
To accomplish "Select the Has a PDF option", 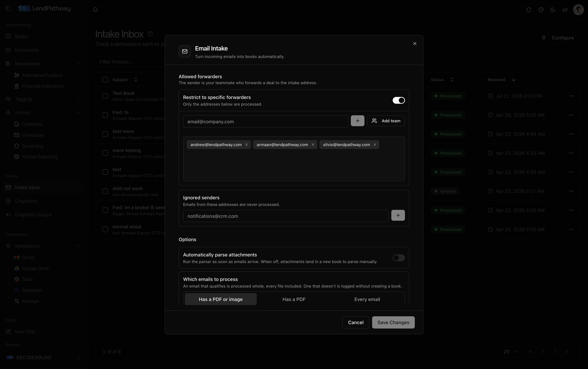I will [294, 299].
